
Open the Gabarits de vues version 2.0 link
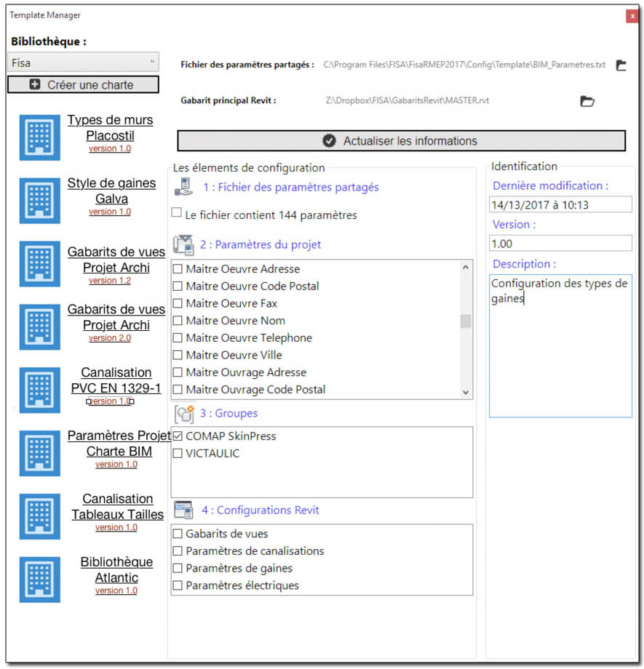pos(110,338)
